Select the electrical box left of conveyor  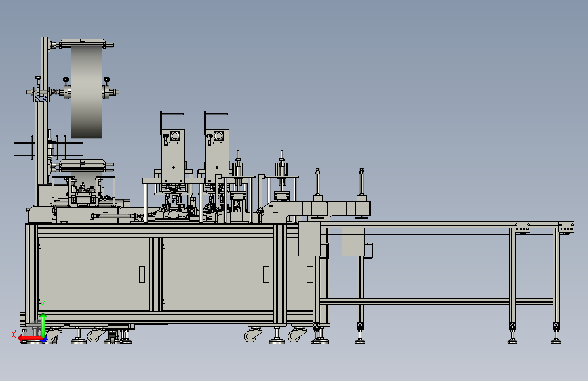pos(309,239)
